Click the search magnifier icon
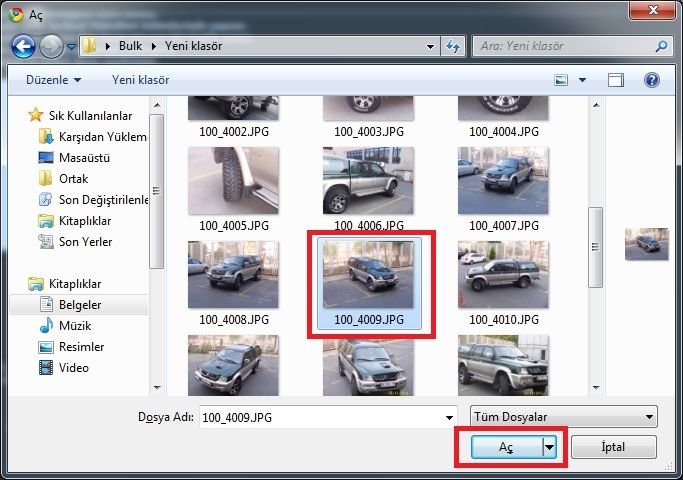Image resolution: width=683 pixels, height=480 pixels. pos(660,46)
